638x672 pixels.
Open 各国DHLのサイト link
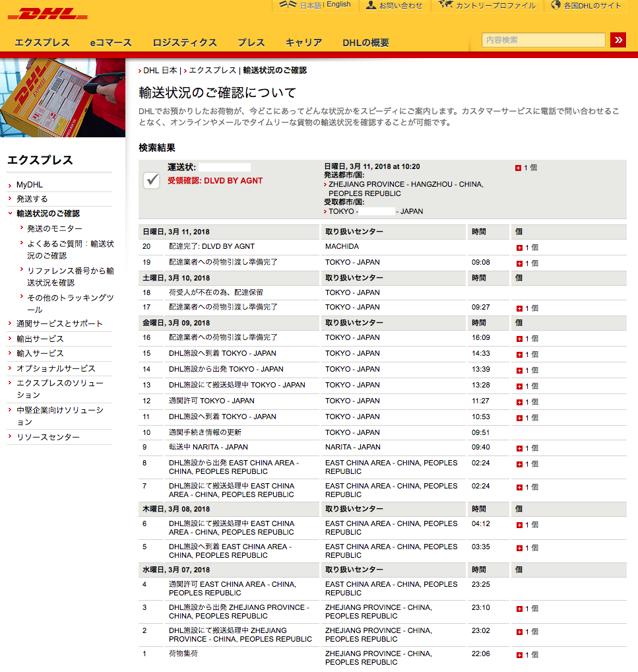(592, 5)
